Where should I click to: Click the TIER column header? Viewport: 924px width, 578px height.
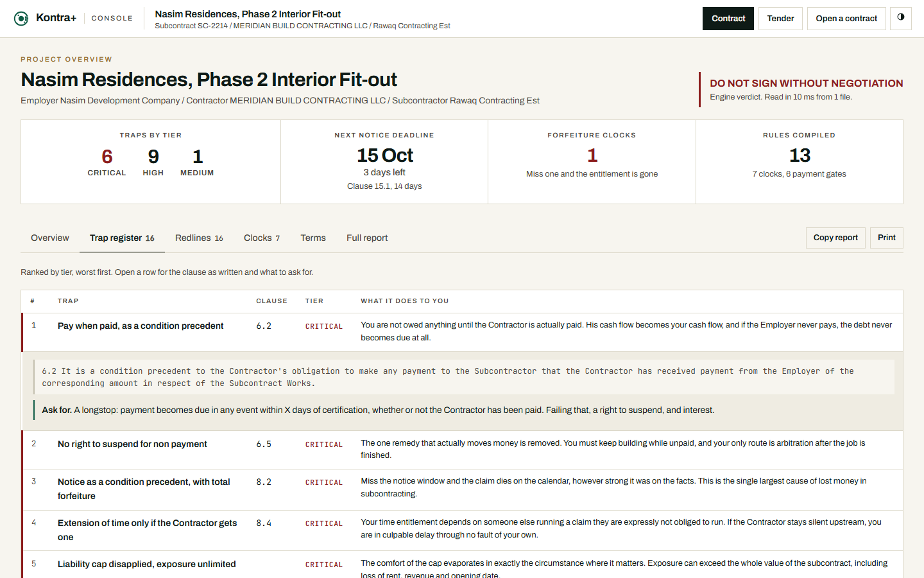coord(314,301)
